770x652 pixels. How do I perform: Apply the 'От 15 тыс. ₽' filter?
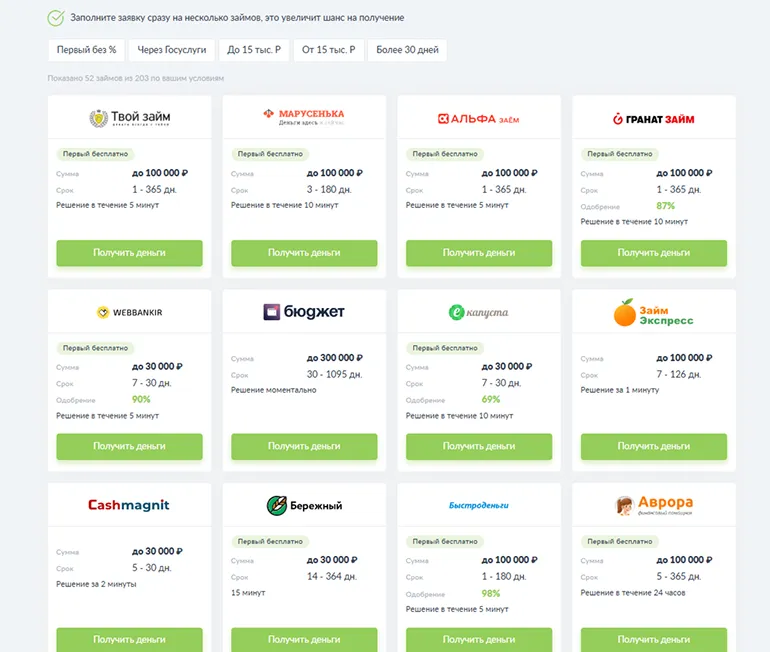[328, 50]
